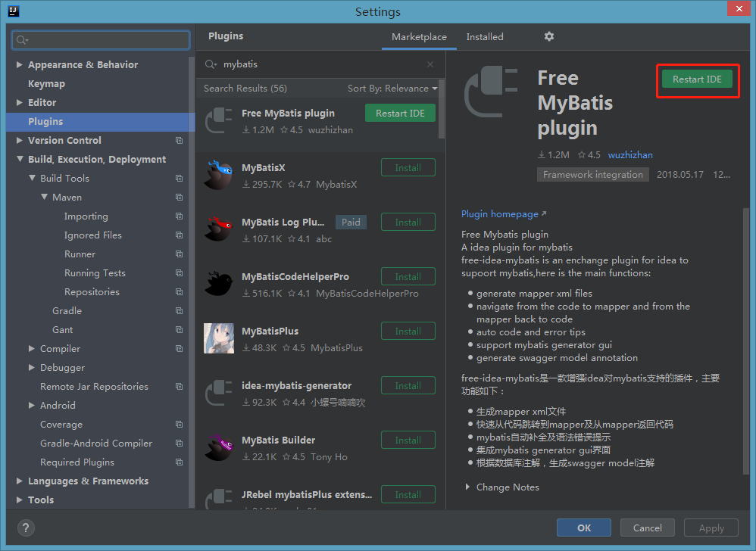Install the idea-mybatis-generator plugin
756x551 pixels.
click(x=408, y=385)
